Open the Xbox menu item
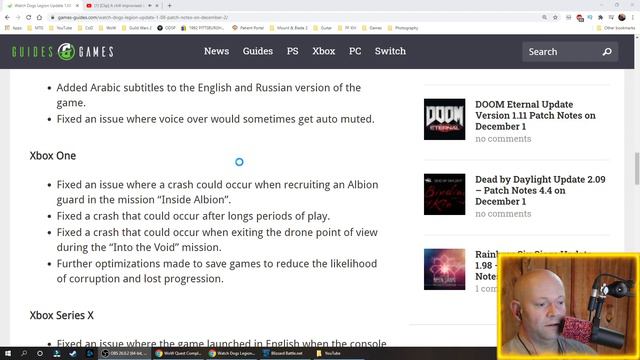The image size is (640, 360). coord(324,51)
